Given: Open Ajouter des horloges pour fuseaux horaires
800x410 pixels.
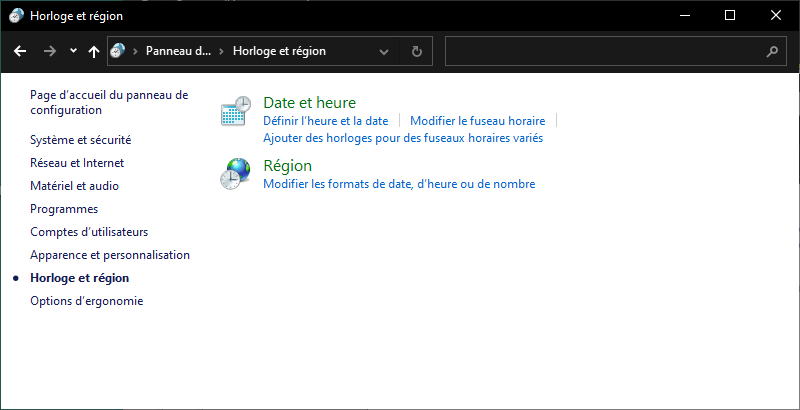Looking at the screenshot, I should pyautogui.click(x=402, y=138).
